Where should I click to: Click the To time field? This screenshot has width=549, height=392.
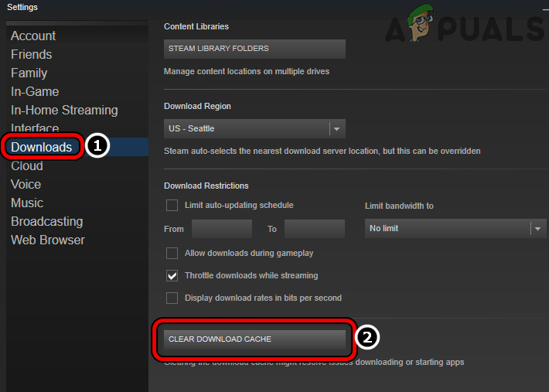(315, 229)
